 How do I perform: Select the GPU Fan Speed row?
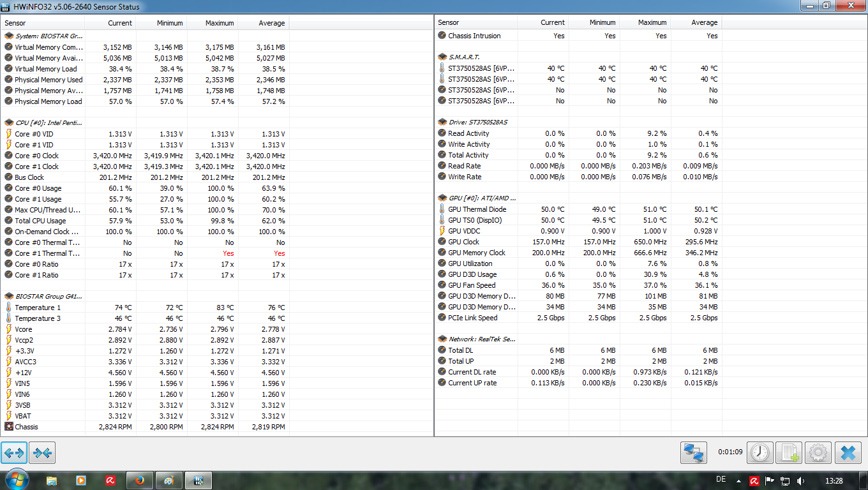[x=578, y=285]
